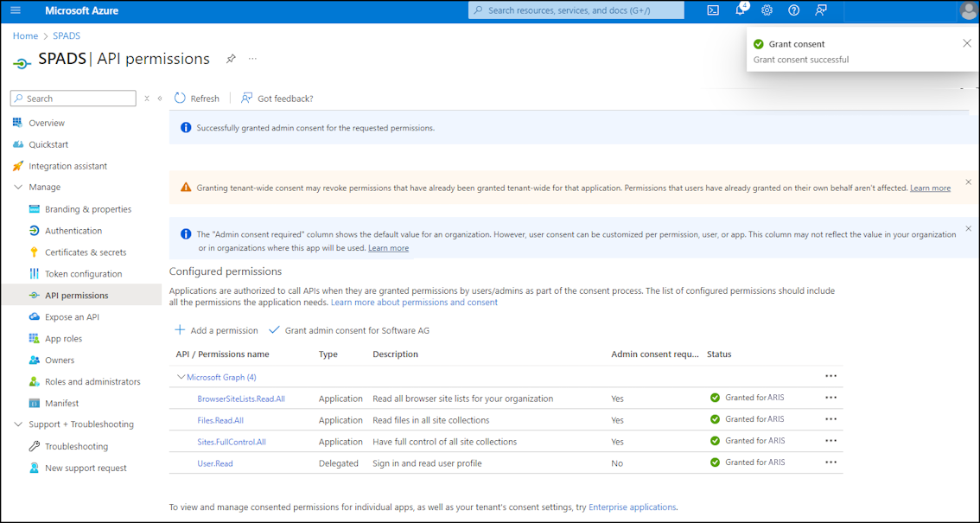Click the Microsoft Azure logo text
This screenshot has height=523, width=980.
pyautogui.click(x=82, y=10)
